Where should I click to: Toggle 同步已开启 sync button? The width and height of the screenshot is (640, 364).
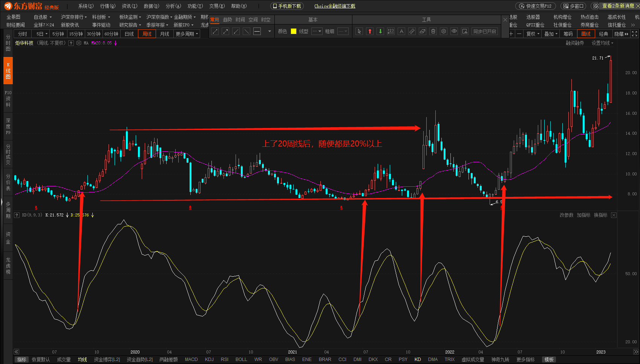pos(485,31)
